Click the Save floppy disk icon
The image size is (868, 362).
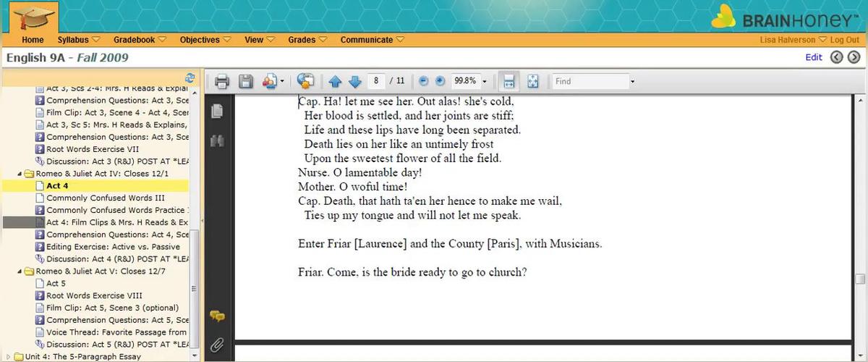pos(246,81)
